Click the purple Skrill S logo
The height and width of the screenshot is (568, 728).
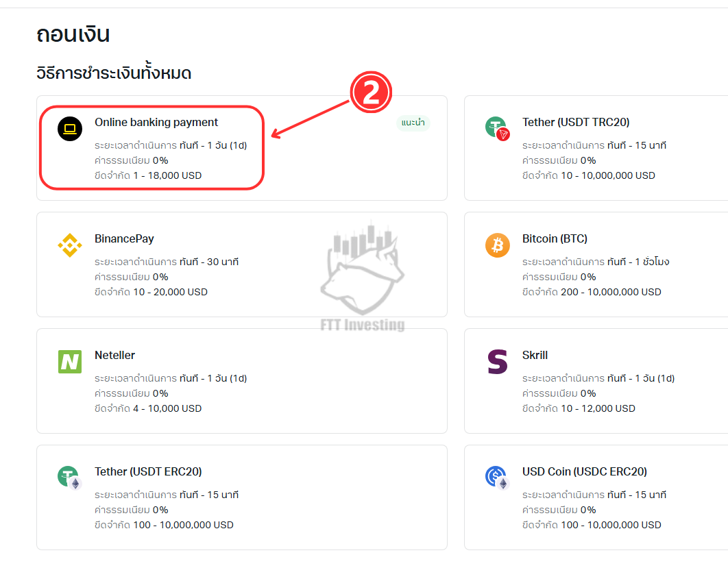pos(497,362)
